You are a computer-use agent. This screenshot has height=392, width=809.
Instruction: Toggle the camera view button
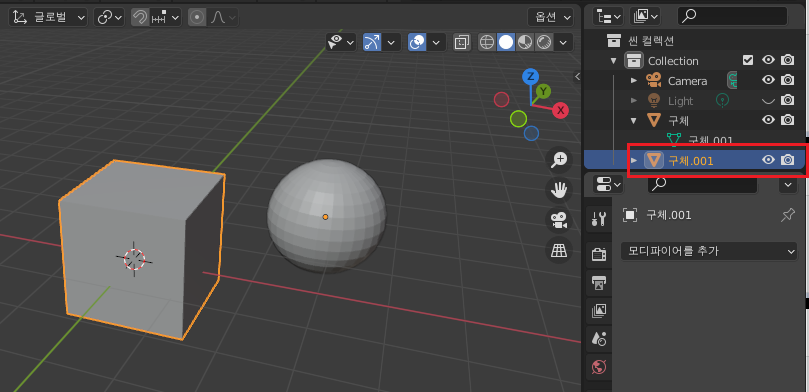click(x=559, y=220)
